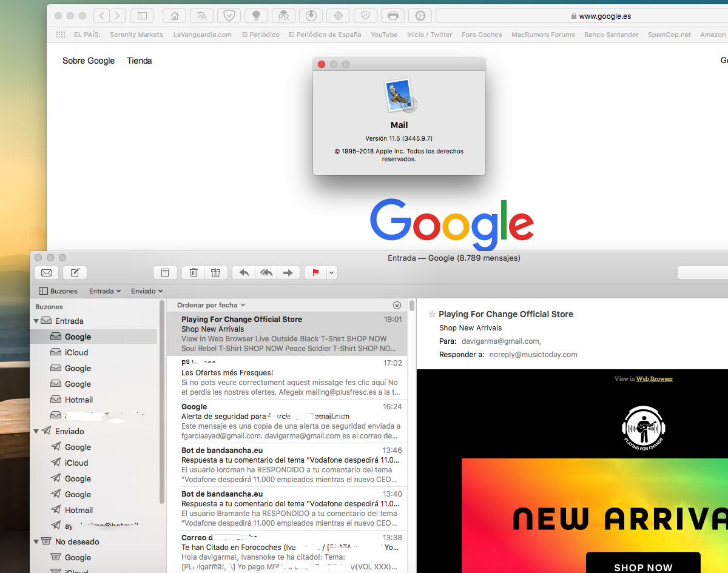Screen dimensions: 728x573
Task: Open Safari bookmarks grid icon
Action: (x=61, y=35)
